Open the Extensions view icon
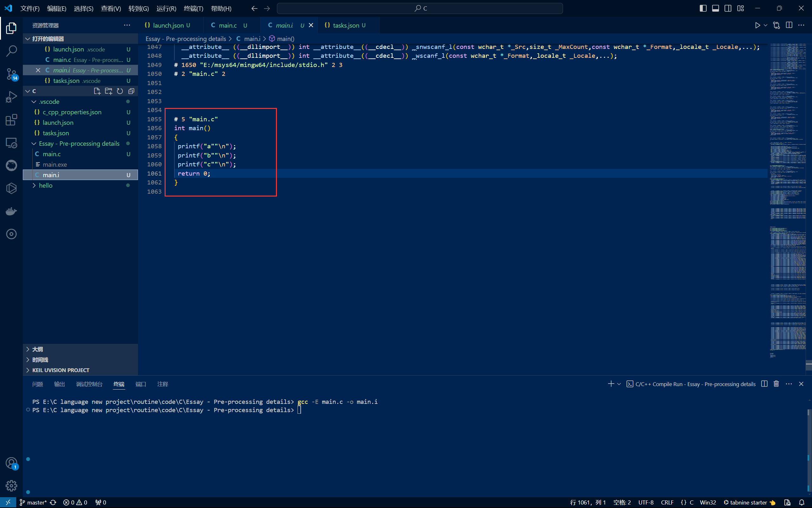This screenshot has width=812, height=508. coord(11,120)
